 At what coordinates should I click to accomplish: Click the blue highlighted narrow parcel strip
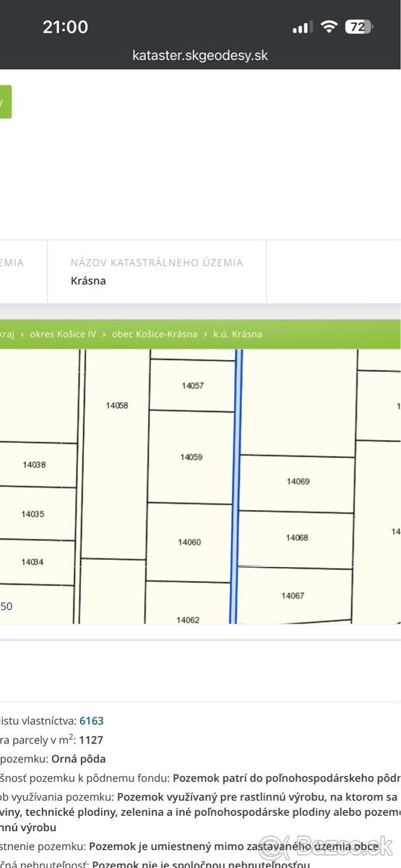click(236, 486)
